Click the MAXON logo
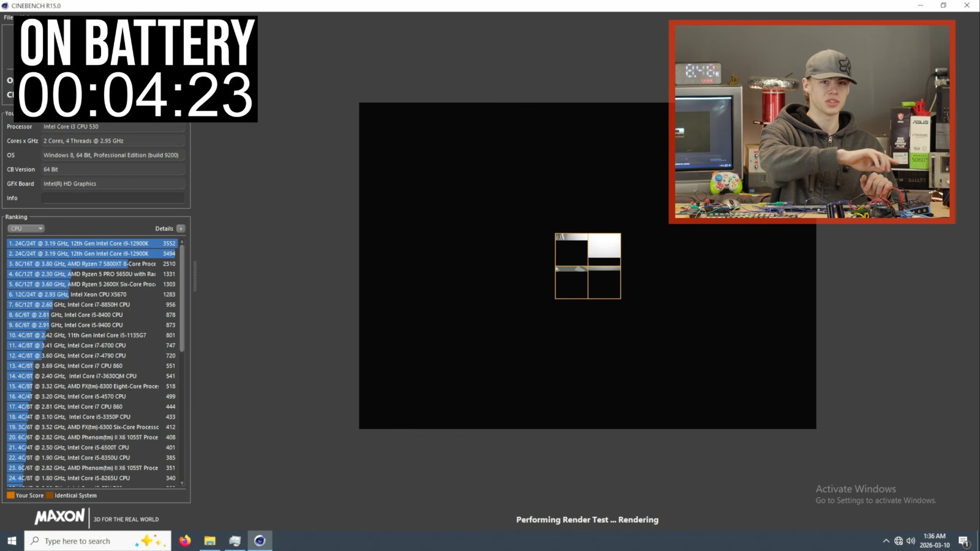The width and height of the screenshot is (980, 551). tap(59, 517)
